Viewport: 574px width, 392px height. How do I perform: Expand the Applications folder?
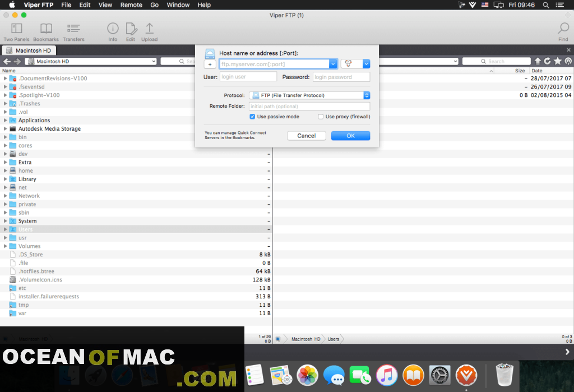click(x=5, y=120)
